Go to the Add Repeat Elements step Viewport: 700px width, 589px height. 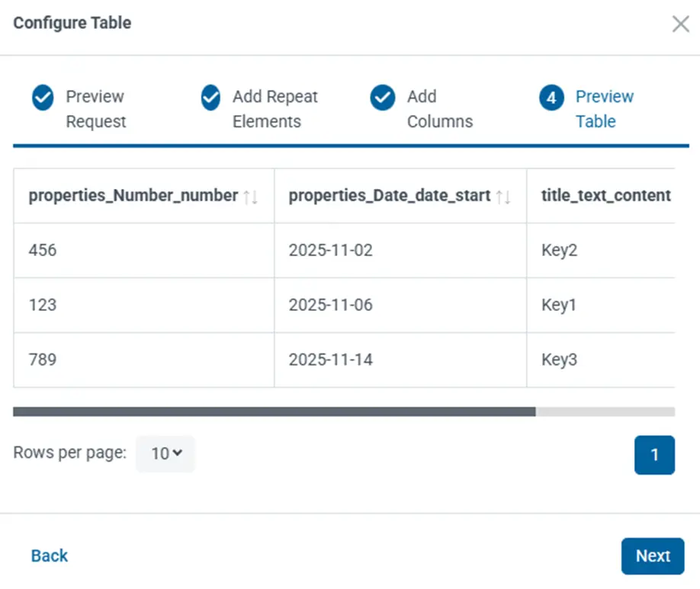tap(275, 109)
